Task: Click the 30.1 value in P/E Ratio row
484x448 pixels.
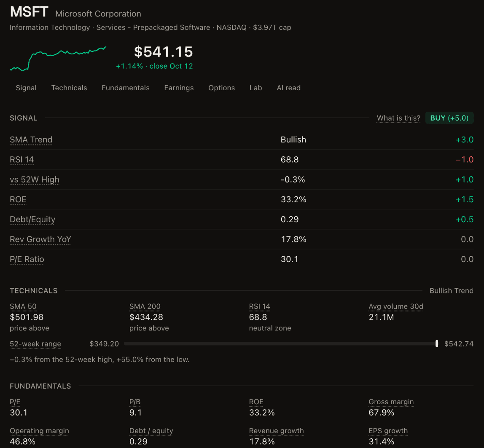Action: pyautogui.click(x=290, y=259)
